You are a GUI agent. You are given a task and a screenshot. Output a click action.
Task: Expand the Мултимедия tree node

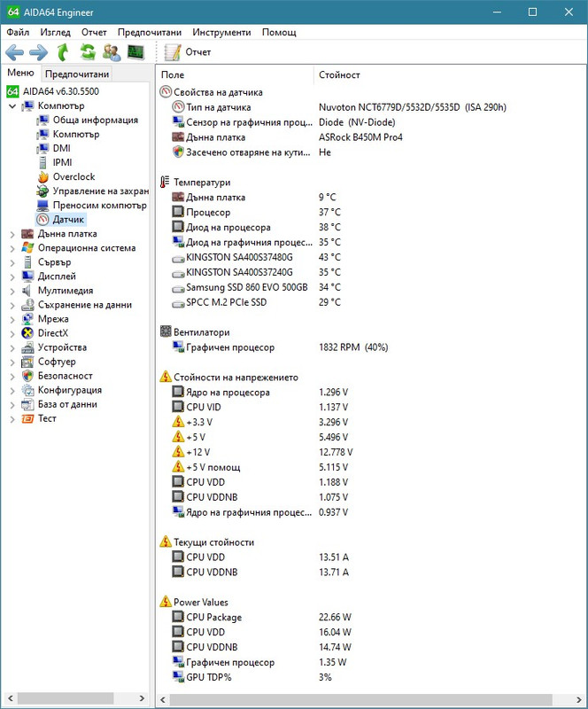click(x=12, y=292)
